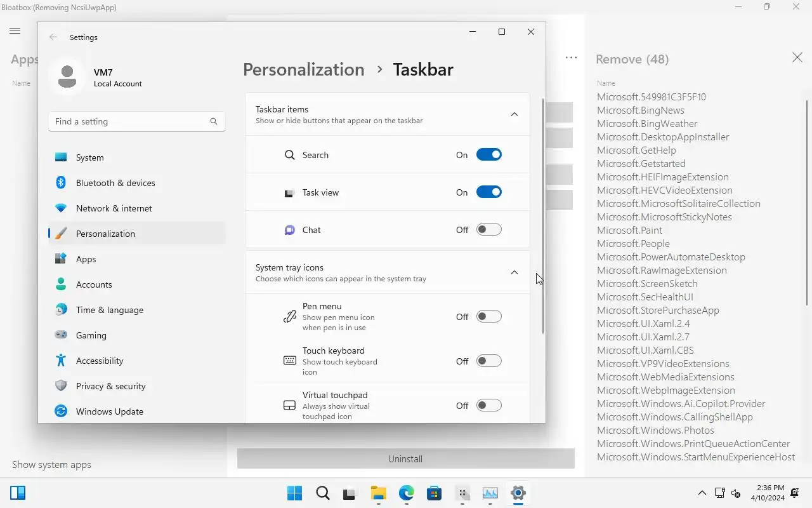Viewport: 812px width, 508px height.
Task: Click the Gaming controller icon
Action: click(61, 335)
